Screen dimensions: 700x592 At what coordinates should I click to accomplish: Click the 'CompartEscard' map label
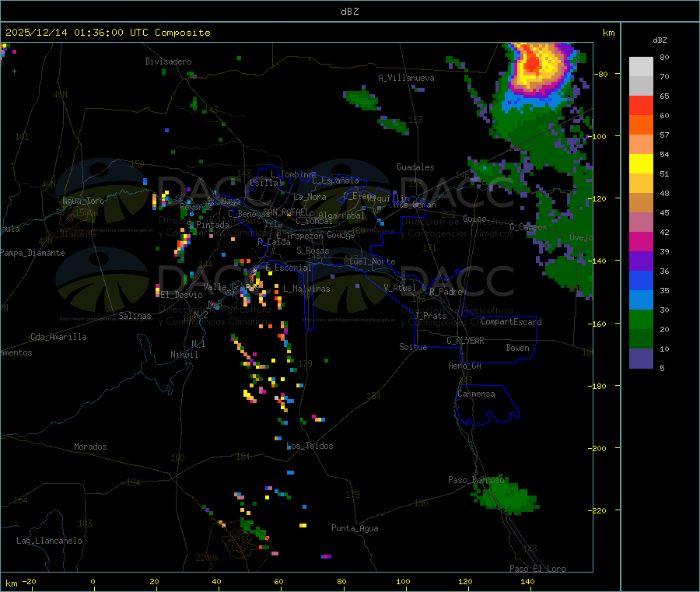coord(511,322)
